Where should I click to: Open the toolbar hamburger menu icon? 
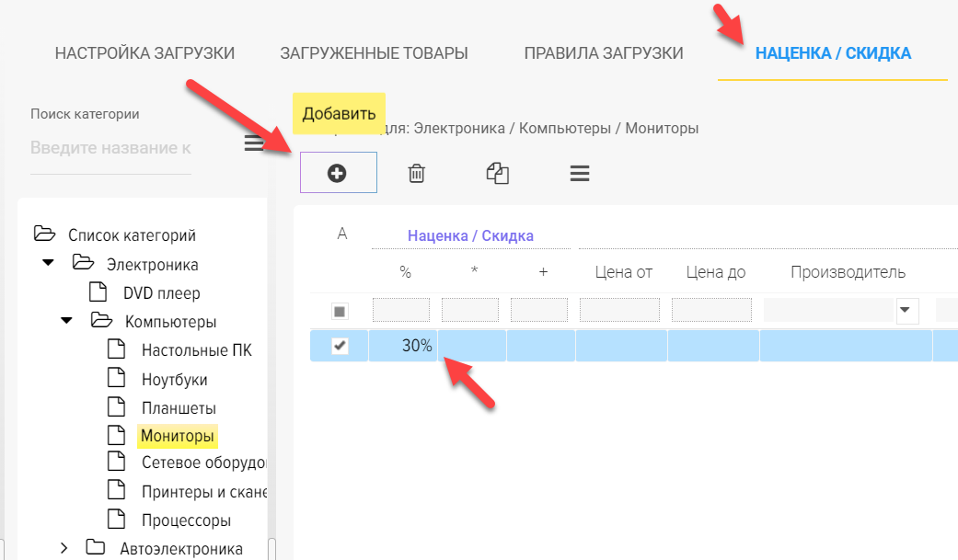(x=579, y=174)
